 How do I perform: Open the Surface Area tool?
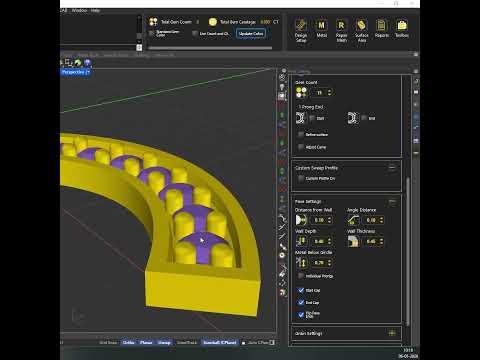(361, 30)
